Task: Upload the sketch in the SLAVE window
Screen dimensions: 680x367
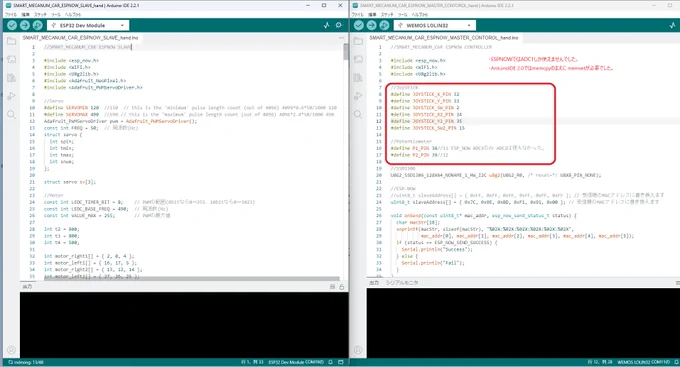Action: pyautogui.click(x=25, y=25)
